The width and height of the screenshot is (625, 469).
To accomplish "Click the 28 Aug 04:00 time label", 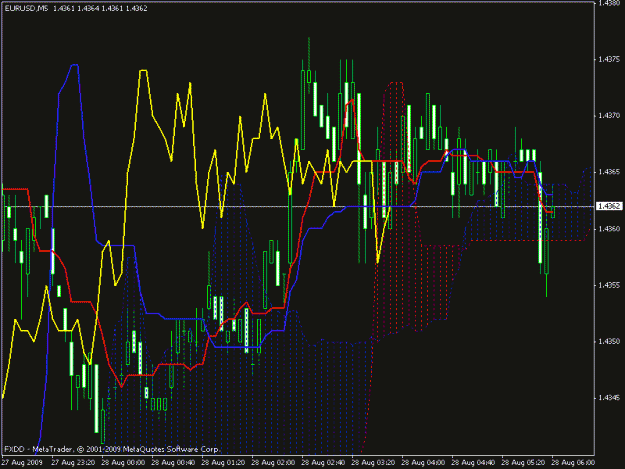I will click(x=423, y=463).
